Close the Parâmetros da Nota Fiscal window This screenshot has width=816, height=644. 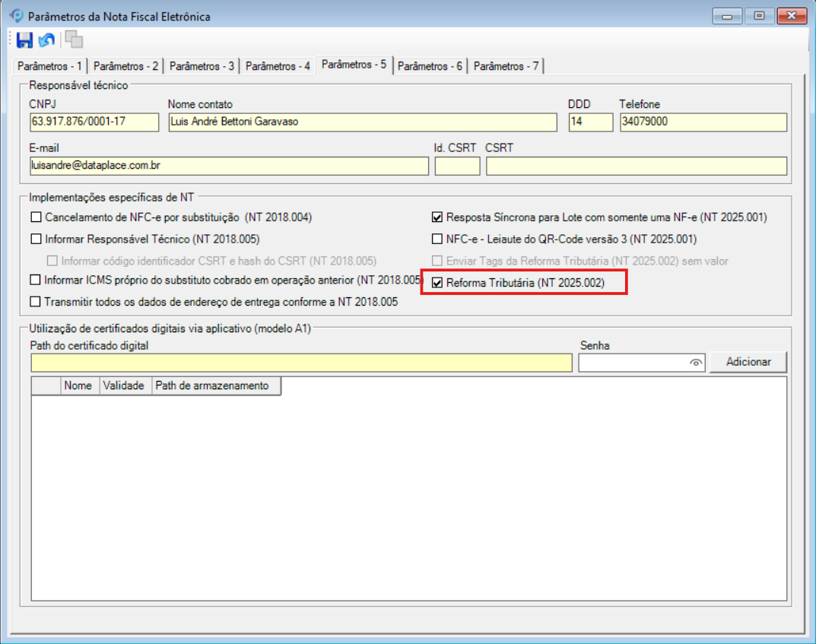tap(792, 16)
